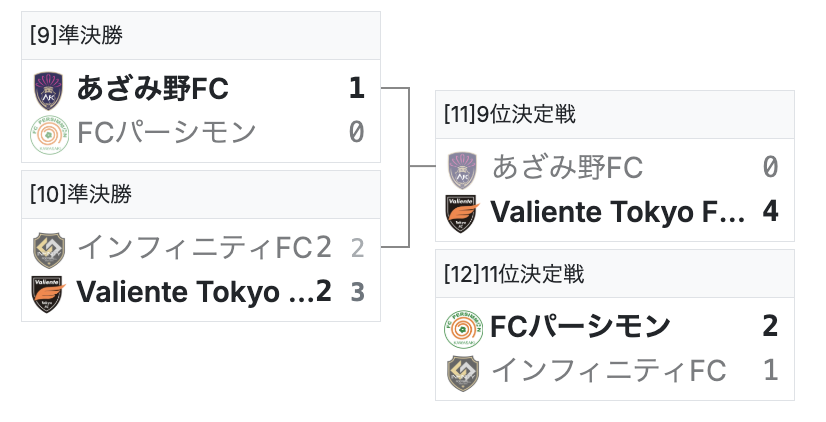Click FCパーシモン logo in match 9 semifinal

[x=47, y=133]
